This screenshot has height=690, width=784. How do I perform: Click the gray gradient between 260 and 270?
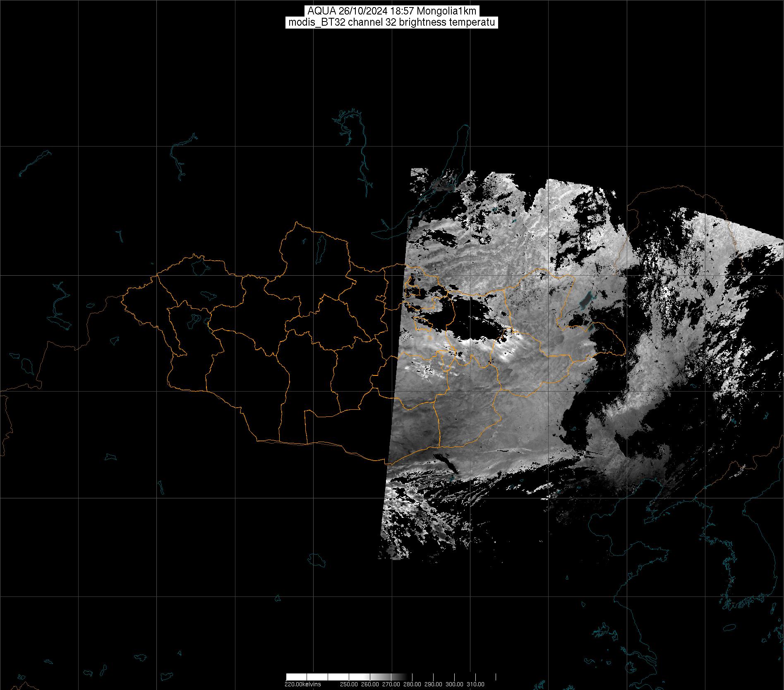[381, 677]
